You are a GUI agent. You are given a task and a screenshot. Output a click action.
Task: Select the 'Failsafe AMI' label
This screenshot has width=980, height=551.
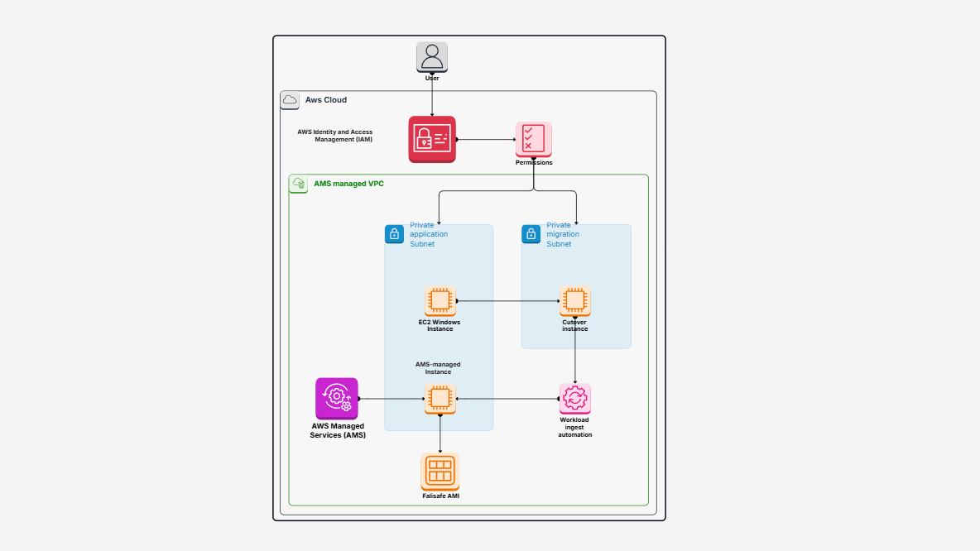point(440,496)
